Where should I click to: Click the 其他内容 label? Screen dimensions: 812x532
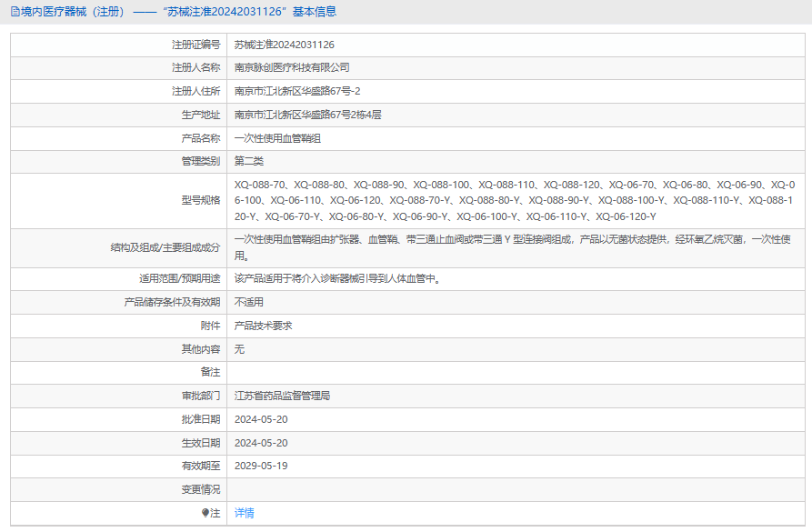tap(200, 348)
